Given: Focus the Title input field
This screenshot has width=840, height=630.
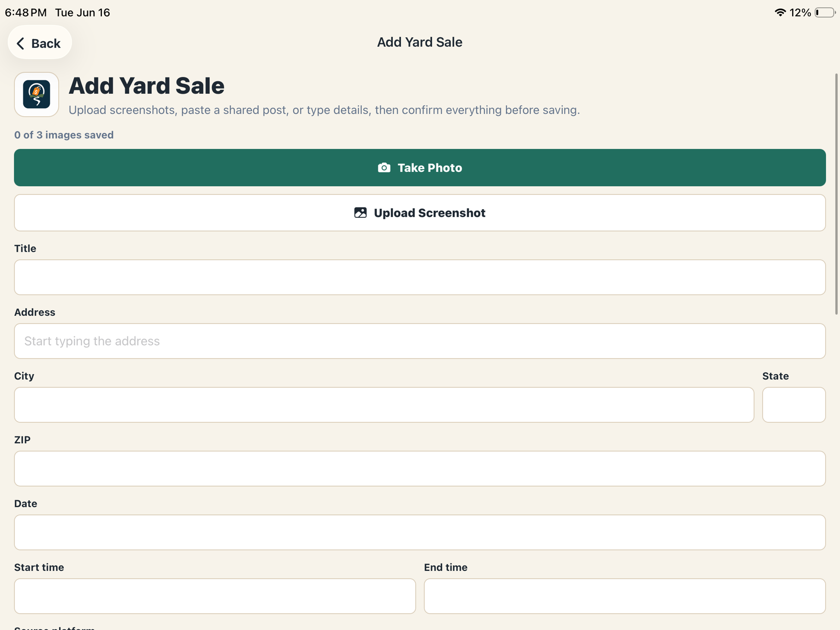Looking at the screenshot, I should coord(420,277).
